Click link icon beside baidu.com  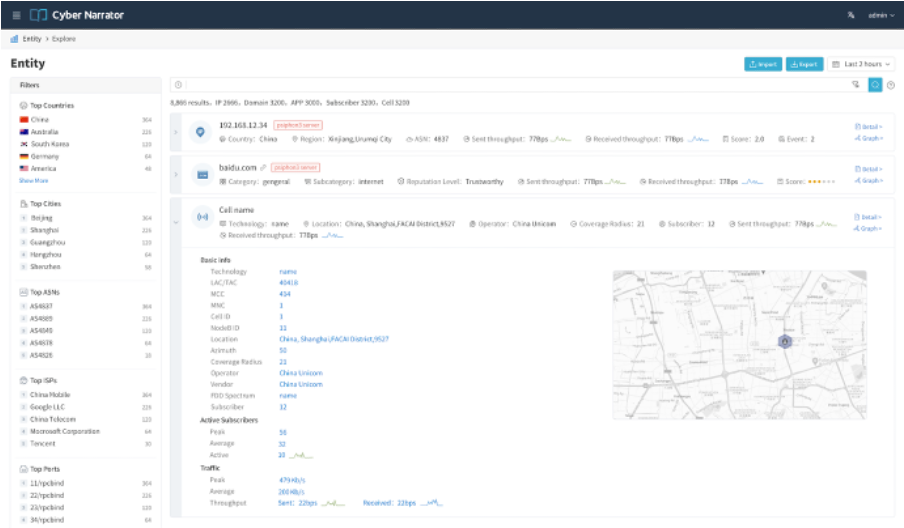click(263, 168)
